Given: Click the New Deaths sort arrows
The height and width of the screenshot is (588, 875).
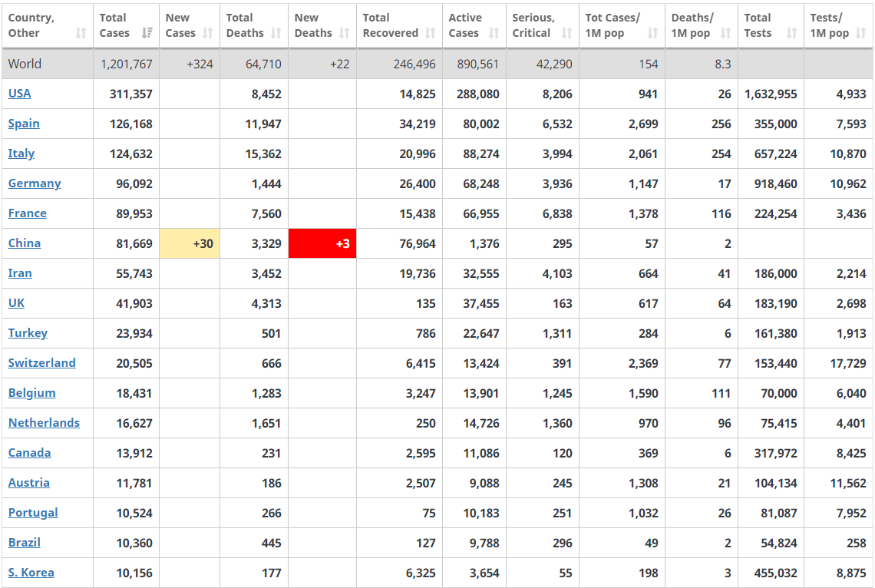Looking at the screenshot, I should [345, 33].
